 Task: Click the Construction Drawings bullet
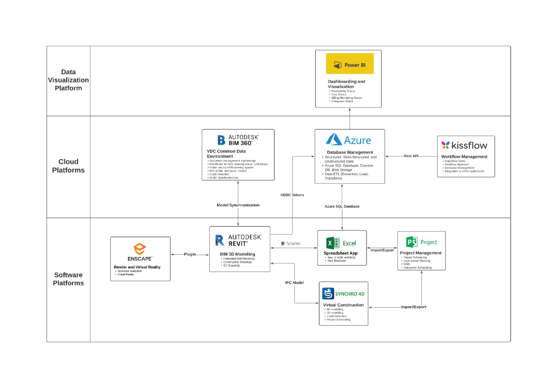point(237,262)
